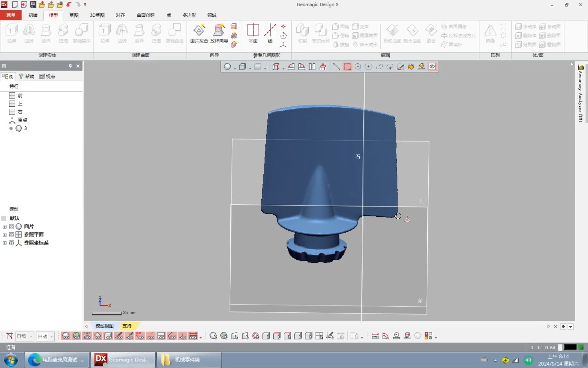
Task: Switch to the 草图 ribbon tab
Action: click(73, 15)
